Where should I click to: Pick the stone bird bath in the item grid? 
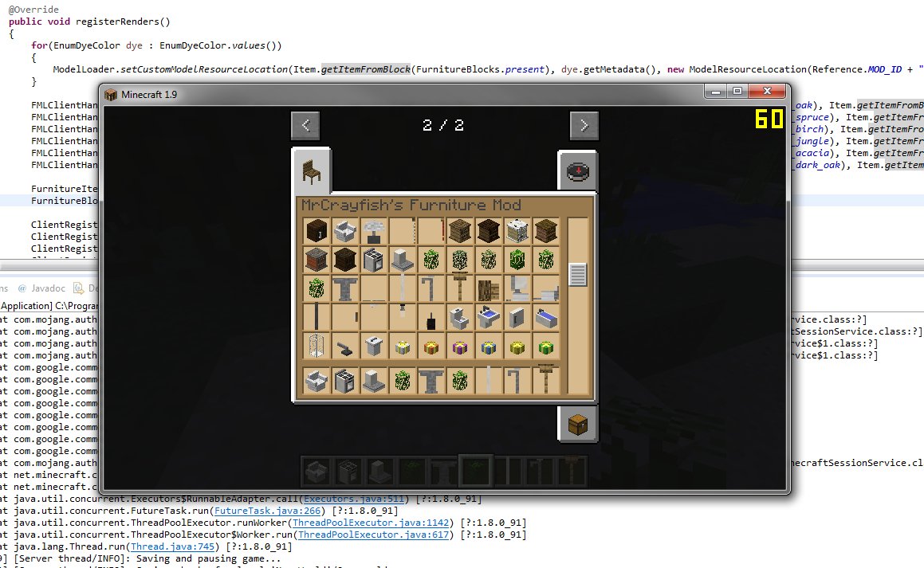(x=344, y=288)
